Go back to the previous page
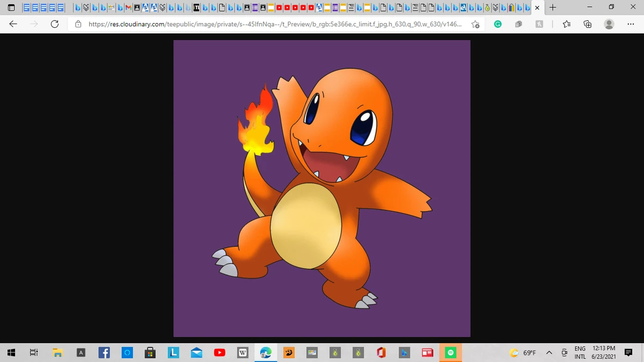Screen dimensions: 644x362 point(13,24)
